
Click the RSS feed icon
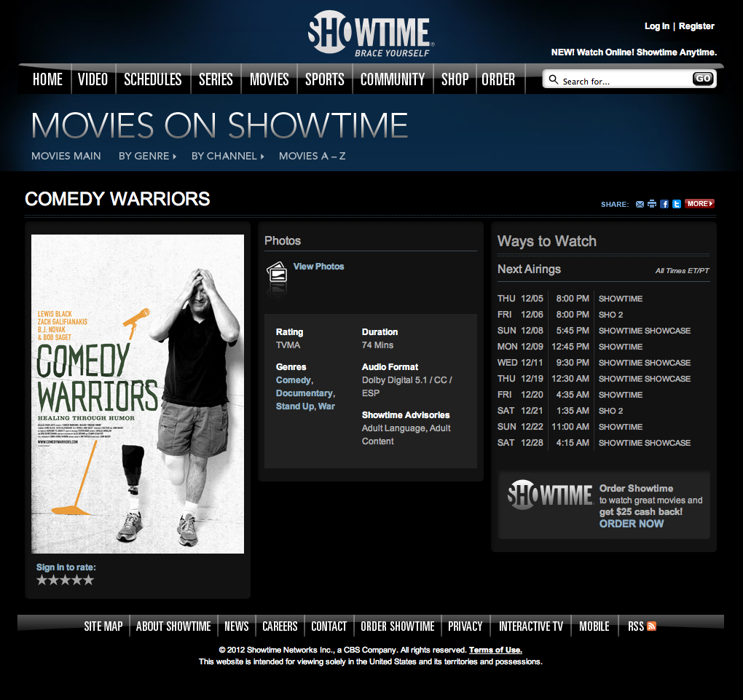click(651, 626)
